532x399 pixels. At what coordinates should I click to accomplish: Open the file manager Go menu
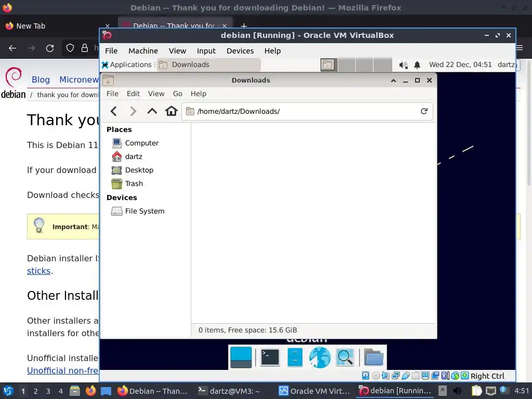click(x=178, y=94)
